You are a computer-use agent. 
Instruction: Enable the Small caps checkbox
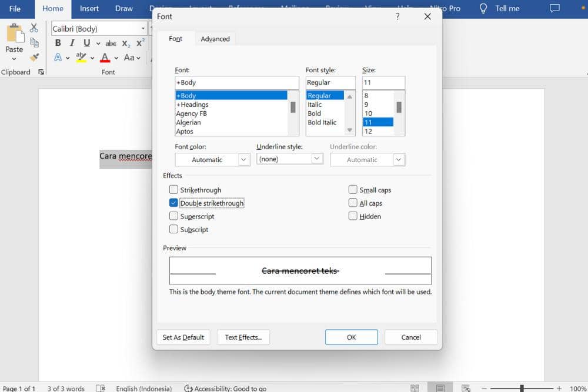(353, 190)
